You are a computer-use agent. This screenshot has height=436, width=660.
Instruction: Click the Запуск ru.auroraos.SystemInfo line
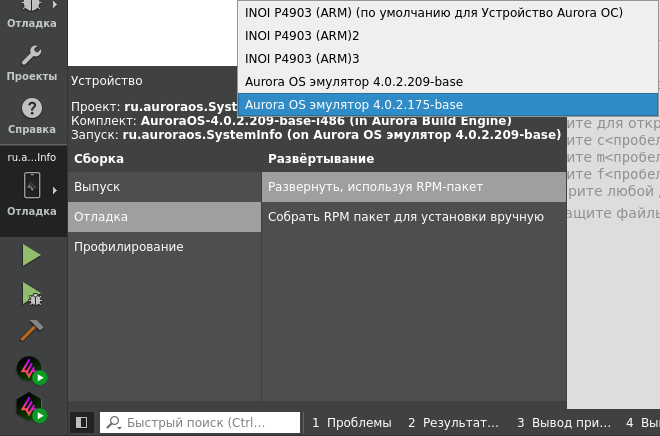coord(316,135)
